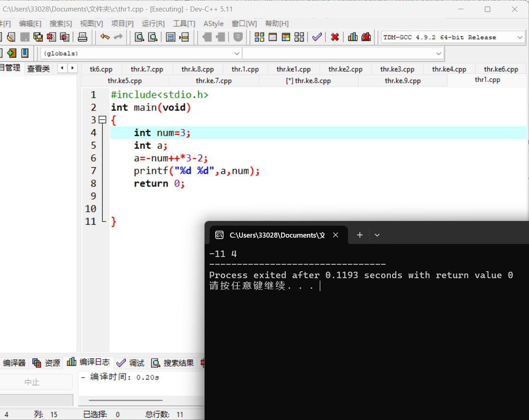Stop execution with the red X icon
The image size is (529, 420).
[x=335, y=37]
